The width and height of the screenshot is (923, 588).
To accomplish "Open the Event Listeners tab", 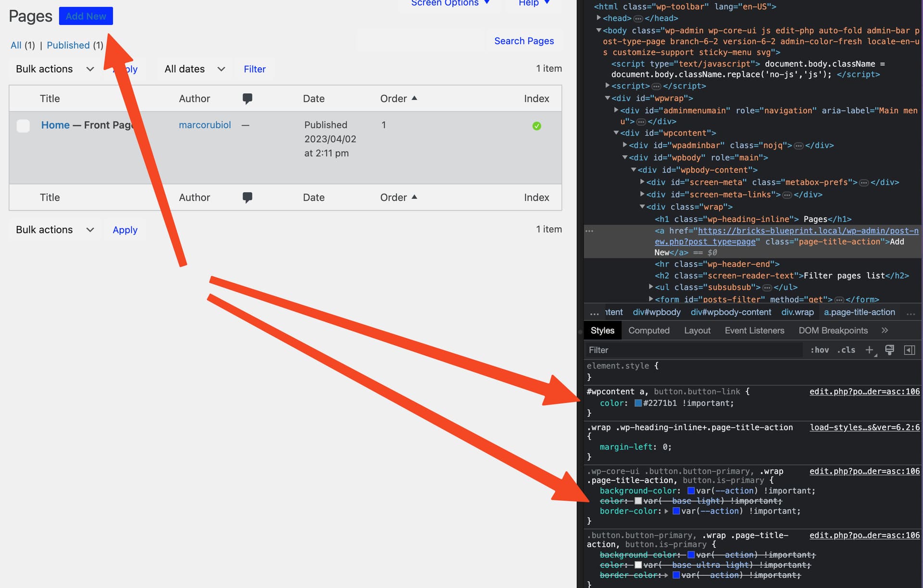I will pos(754,331).
